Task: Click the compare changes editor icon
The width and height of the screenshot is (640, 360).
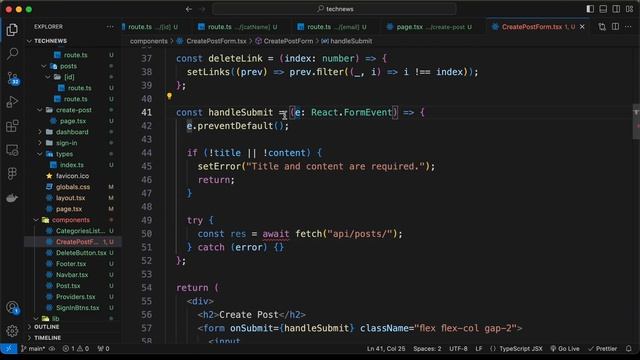Action: point(602,27)
